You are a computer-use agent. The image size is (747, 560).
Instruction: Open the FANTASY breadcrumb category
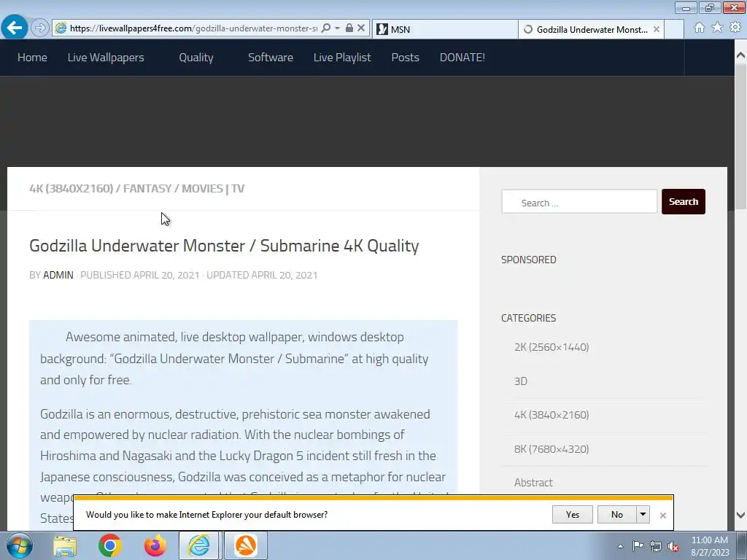[147, 189]
